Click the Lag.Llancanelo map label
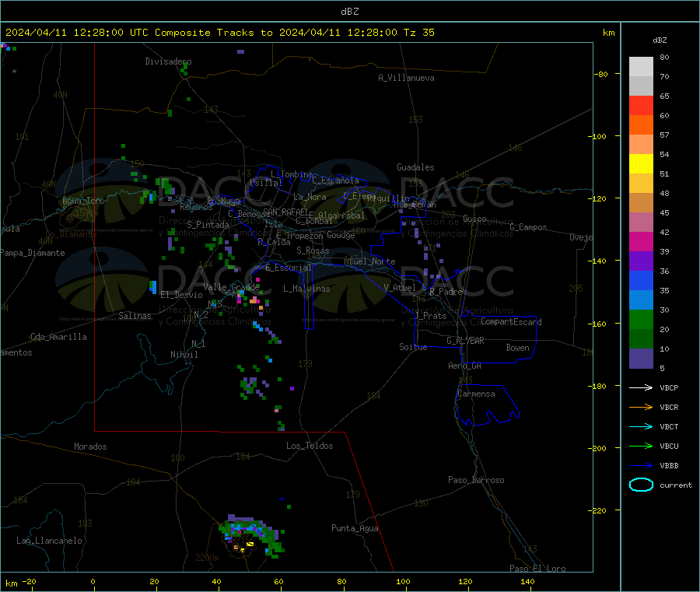The width and height of the screenshot is (700, 592). click(x=49, y=541)
